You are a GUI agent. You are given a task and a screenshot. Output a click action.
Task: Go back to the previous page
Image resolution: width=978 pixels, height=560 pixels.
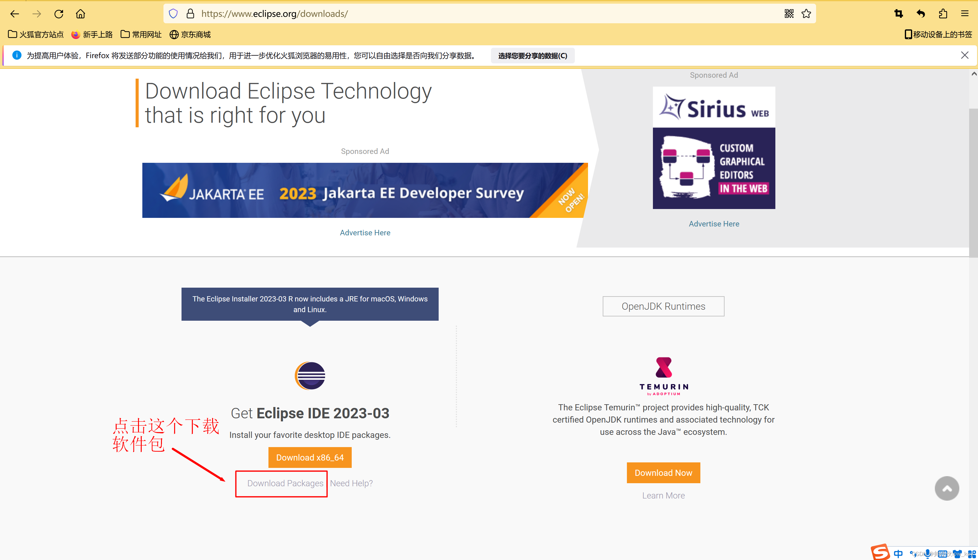pyautogui.click(x=15, y=14)
